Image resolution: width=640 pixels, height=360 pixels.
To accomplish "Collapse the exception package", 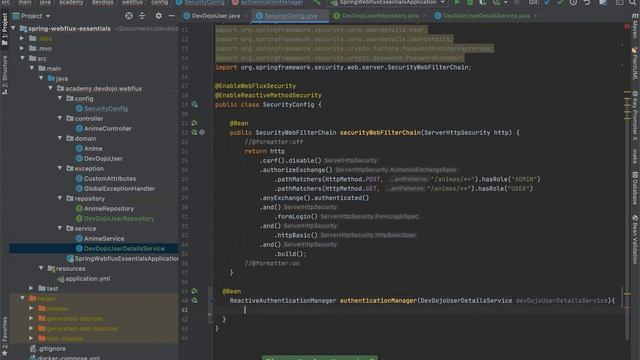I will click(x=60, y=168).
